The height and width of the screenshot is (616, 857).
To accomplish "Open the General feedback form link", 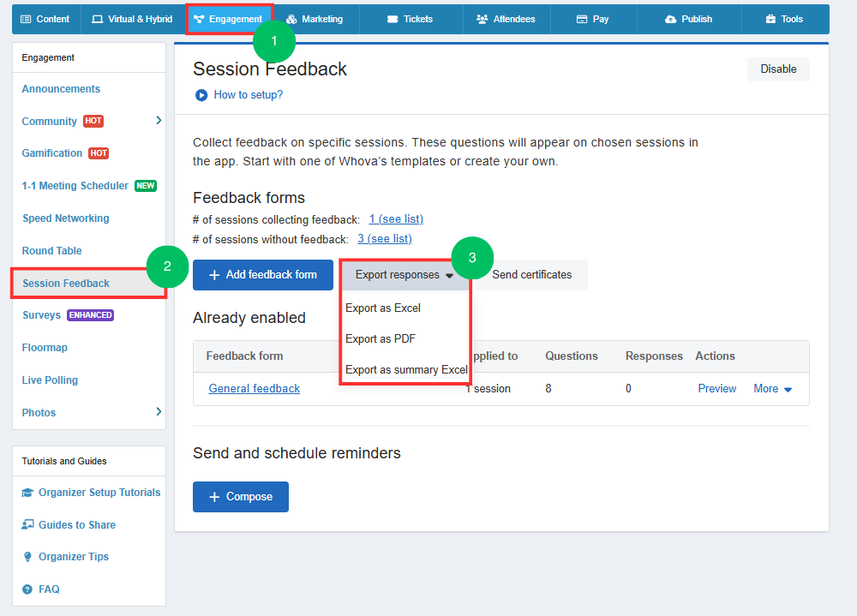I will click(255, 389).
